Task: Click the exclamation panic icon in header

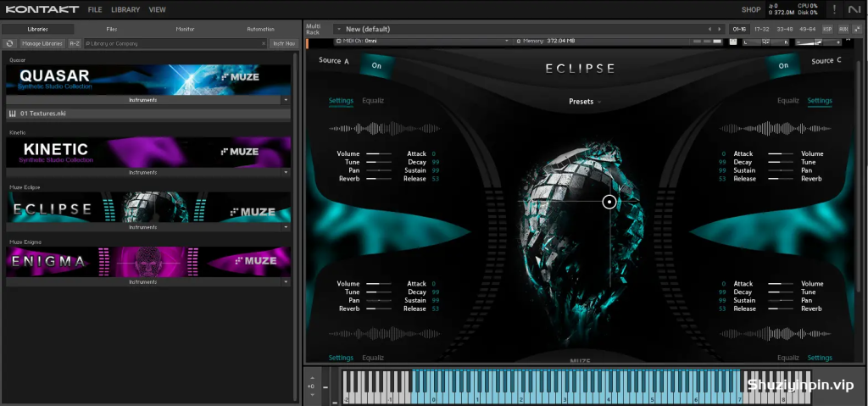Action: [x=834, y=9]
